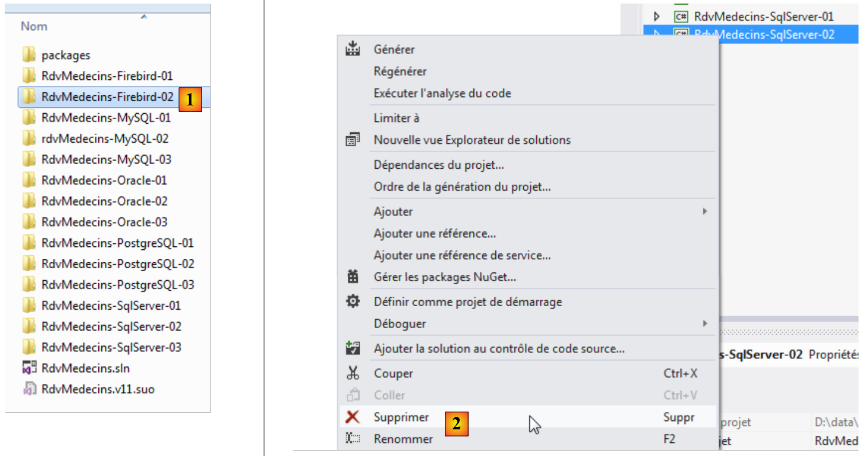Click Dépendances du projet menu entry
Viewport: 868px width, 456px height.
point(438,165)
